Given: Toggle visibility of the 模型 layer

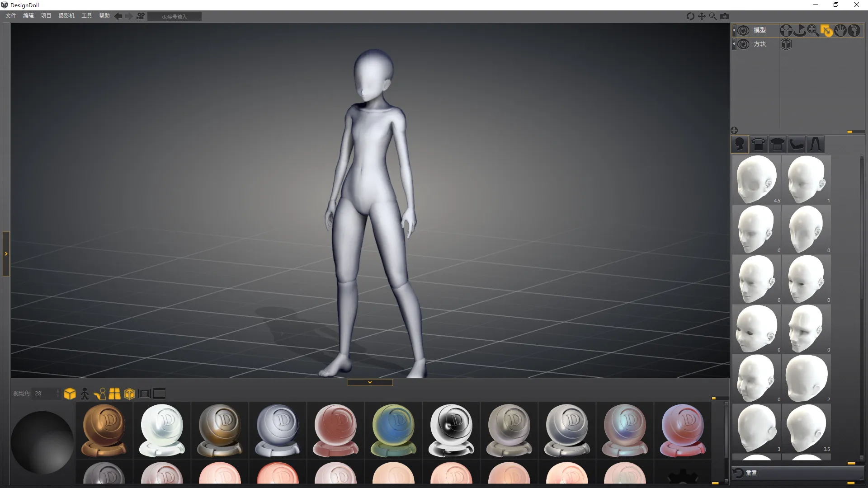Looking at the screenshot, I should [x=743, y=30].
